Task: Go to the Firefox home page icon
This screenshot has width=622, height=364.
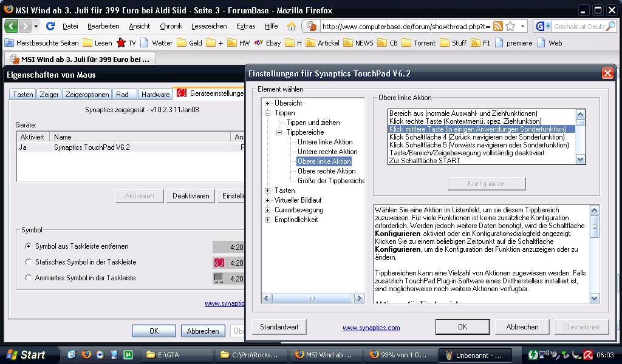Action: (292, 26)
